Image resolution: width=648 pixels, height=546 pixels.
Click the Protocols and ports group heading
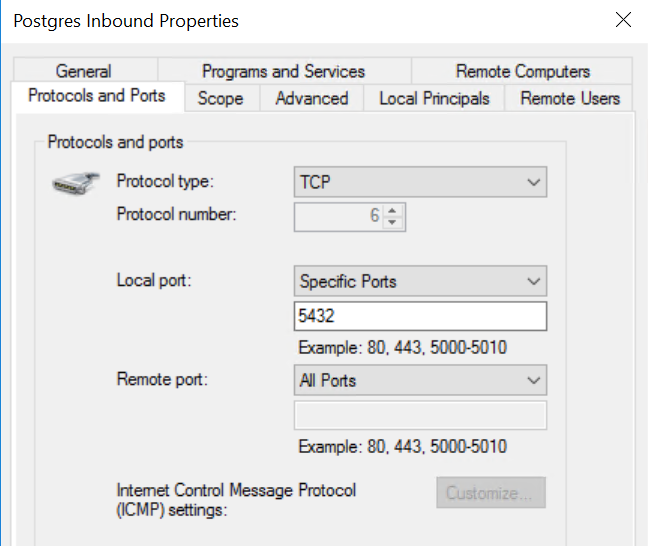click(115, 142)
